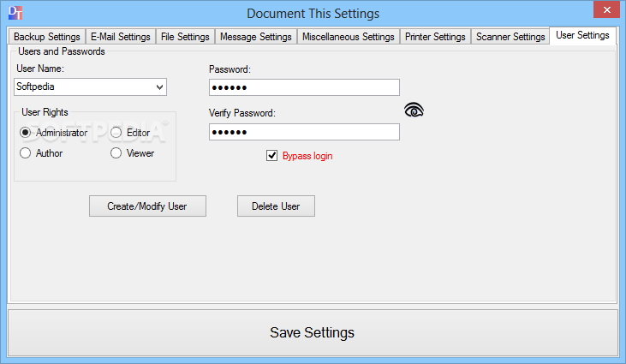This screenshot has width=626, height=364.
Task: Focus the Password input field
Action: (x=304, y=87)
